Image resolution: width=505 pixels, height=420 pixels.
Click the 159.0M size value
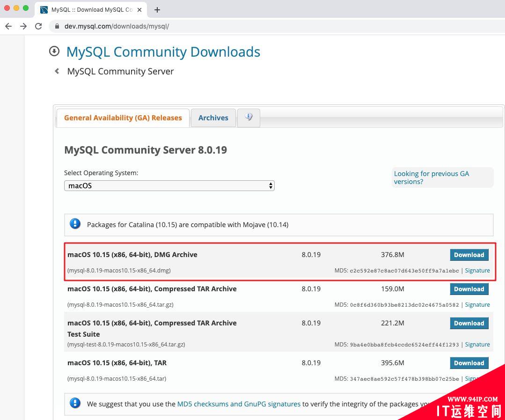pyautogui.click(x=392, y=289)
